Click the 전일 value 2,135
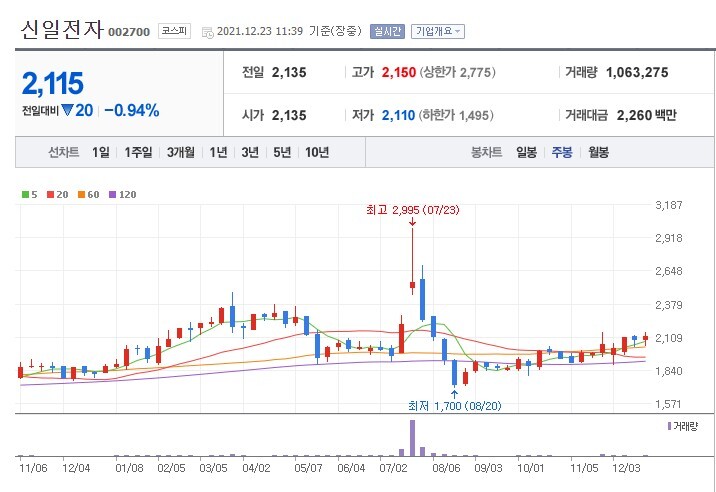This screenshot has height=492, width=716. tap(289, 72)
